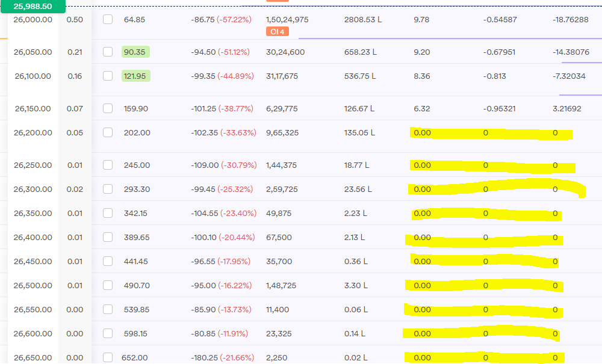Toggle the checkbox for the 26,200.00 strike
Screen dimensions: 602x364
point(108,132)
